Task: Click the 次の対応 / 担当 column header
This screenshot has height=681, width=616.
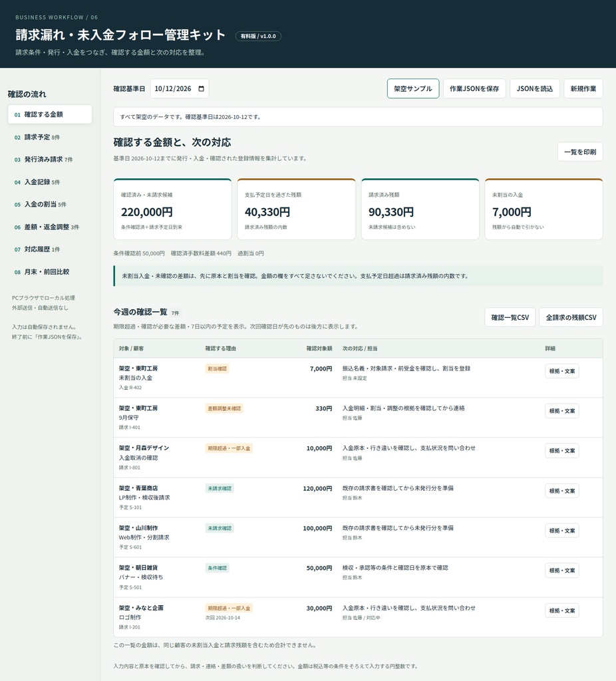Action: 360,348
